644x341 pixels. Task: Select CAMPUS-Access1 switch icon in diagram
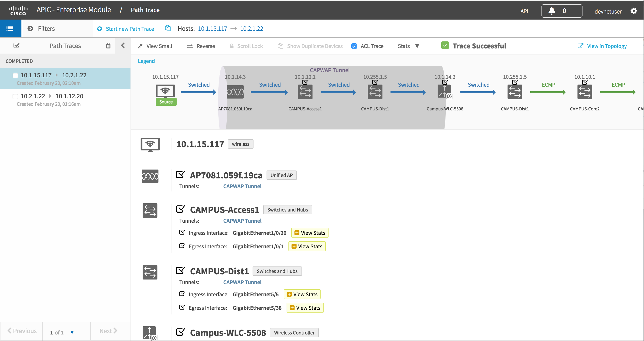click(305, 92)
